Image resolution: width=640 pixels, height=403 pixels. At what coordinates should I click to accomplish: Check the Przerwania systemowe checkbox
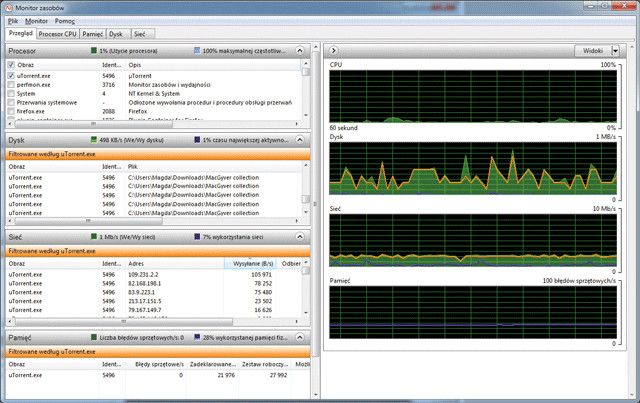tap(11, 102)
